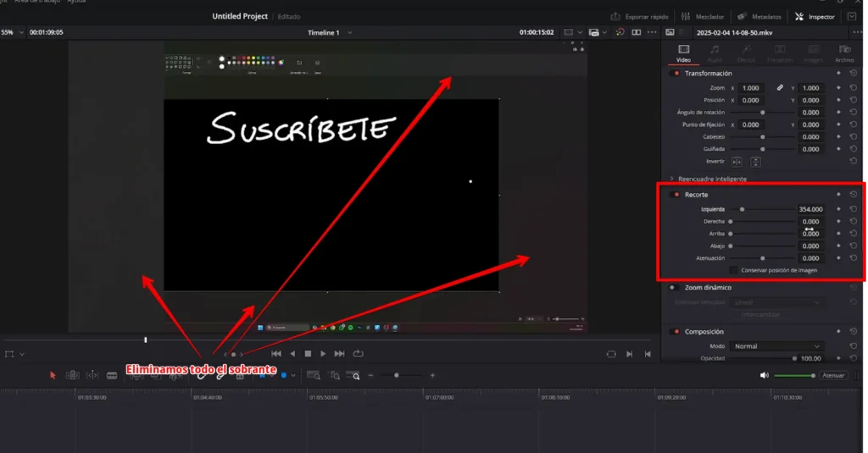Click the Atenuación slider handle
The height and width of the screenshot is (453, 868).
tap(763, 258)
